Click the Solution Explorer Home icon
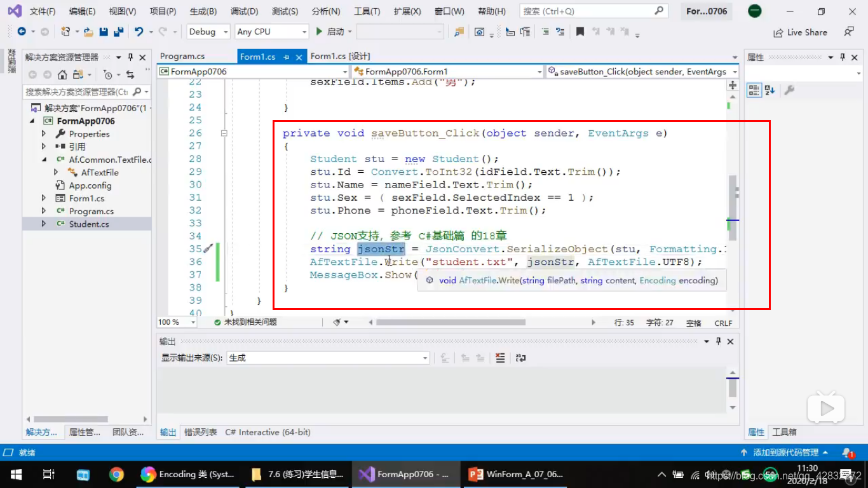868x488 pixels. [62, 74]
